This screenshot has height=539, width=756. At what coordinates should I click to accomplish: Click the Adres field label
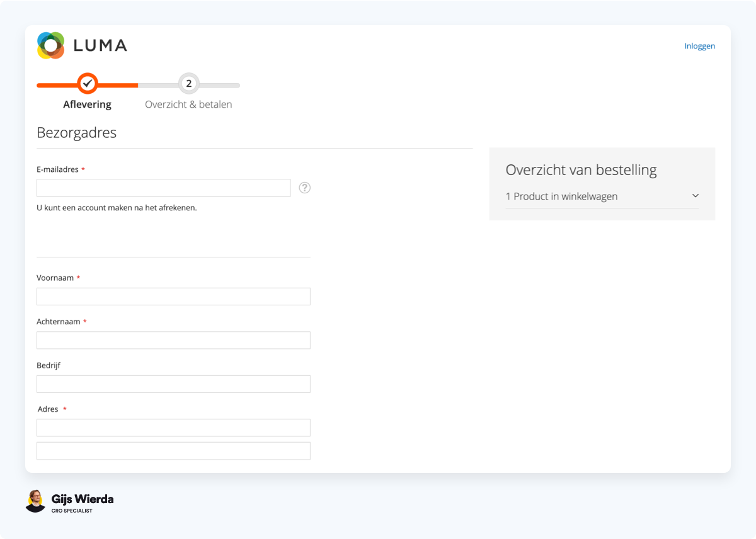point(48,409)
